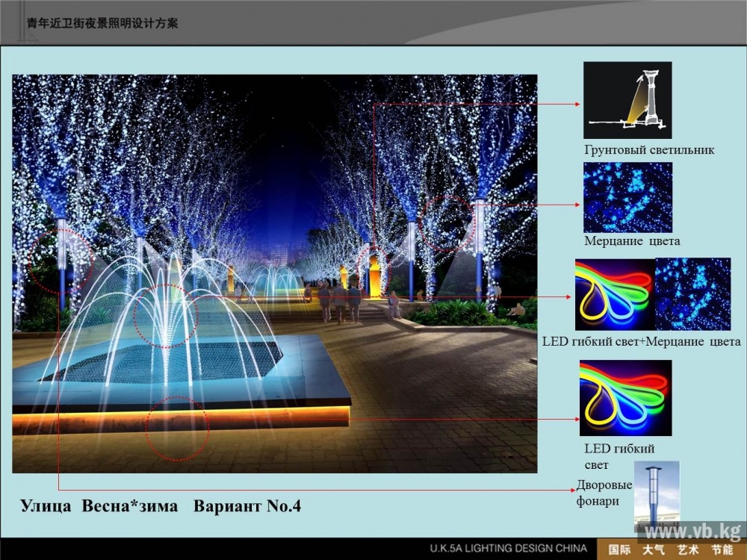This screenshot has height=560, width=747.
Task: Select the label 'Дворовые фонари'
Action: pyautogui.click(x=604, y=493)
